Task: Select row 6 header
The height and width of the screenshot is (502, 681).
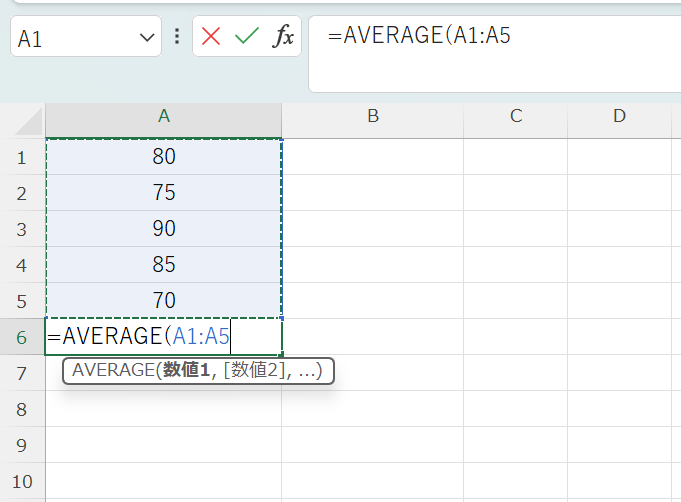Action: (22, 337)
